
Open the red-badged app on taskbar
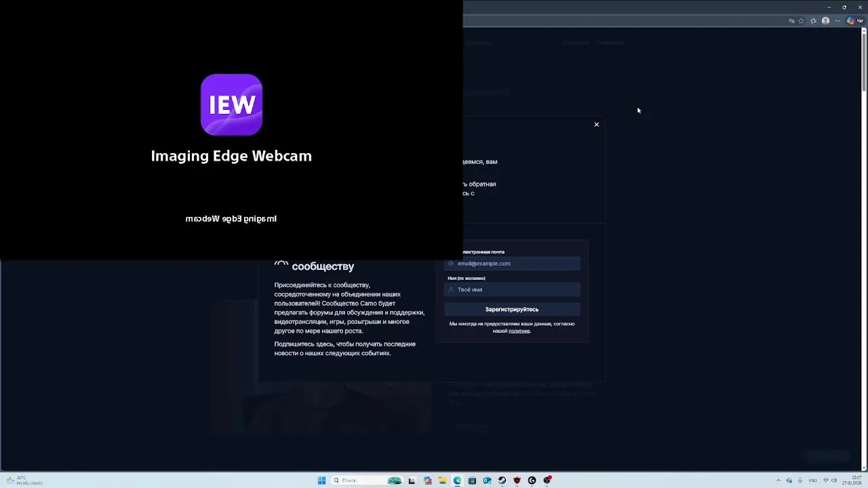coord(547,481)
